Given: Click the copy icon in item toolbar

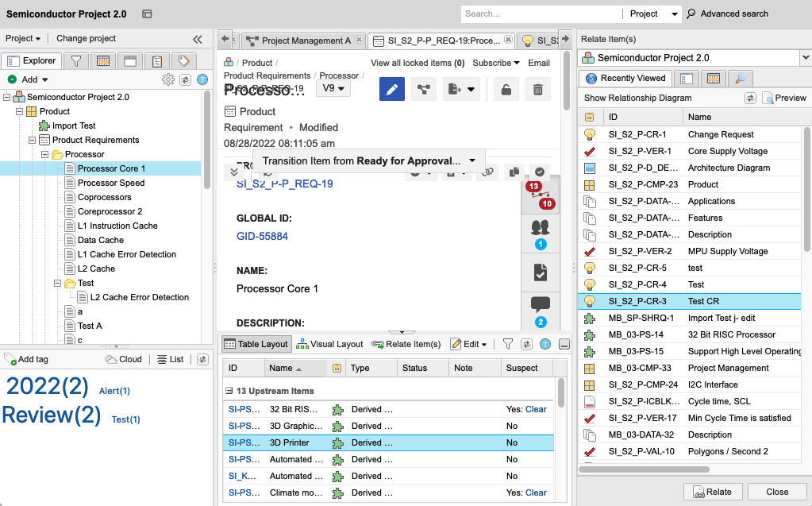Looking at the screenshot, I should tap(514, 172).
